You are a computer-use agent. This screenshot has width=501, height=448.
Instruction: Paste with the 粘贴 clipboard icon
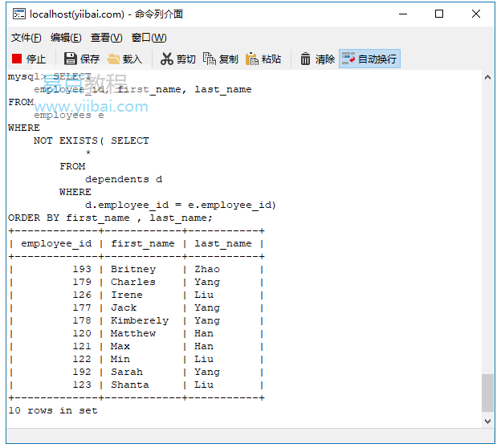(252, 59)
